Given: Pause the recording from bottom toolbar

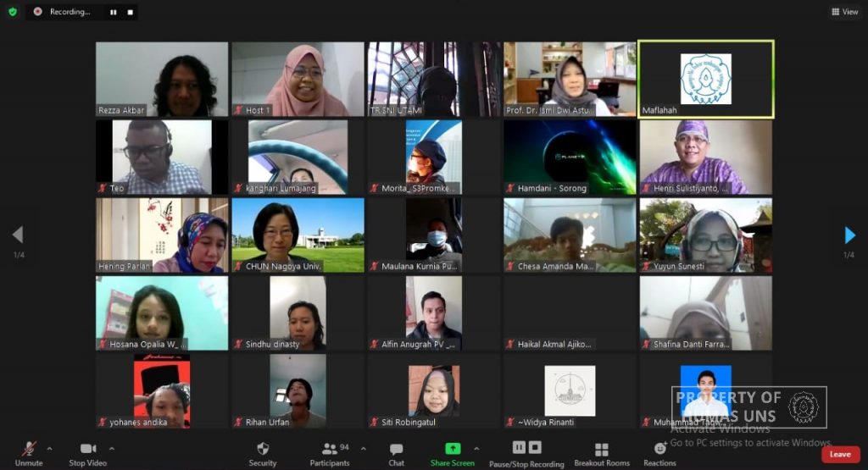Looking at the screenshot, I should (520, 447).
